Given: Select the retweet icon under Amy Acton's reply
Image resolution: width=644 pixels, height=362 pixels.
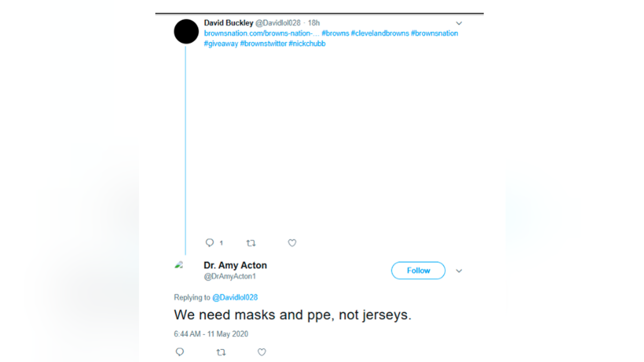Looking at the screenshot, I should (x=221, y=352).
